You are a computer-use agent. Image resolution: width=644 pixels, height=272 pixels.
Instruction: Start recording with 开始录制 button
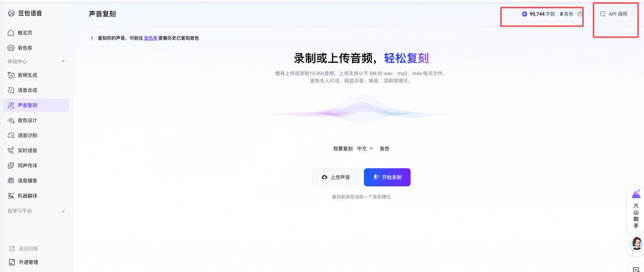(x=387, y=177)
